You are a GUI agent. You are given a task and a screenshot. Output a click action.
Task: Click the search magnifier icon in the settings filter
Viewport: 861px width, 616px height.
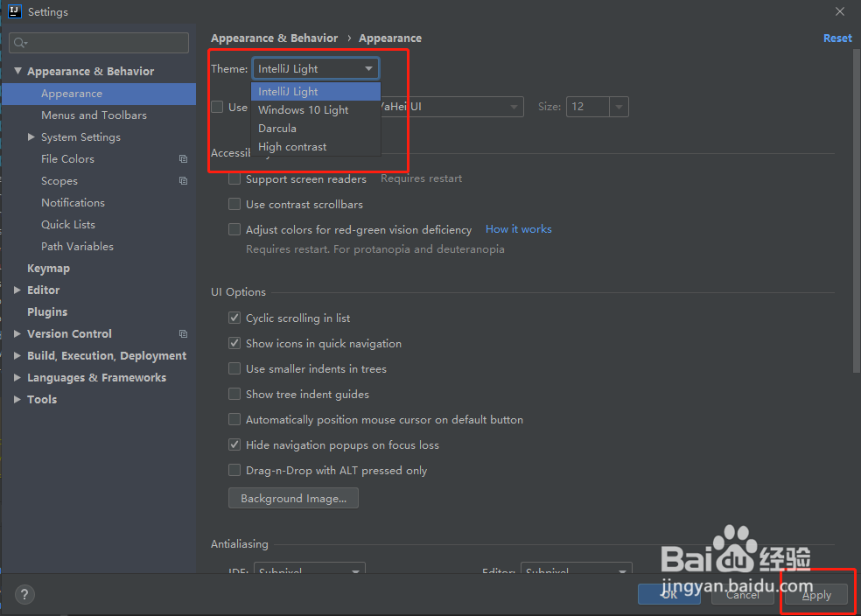20,43
